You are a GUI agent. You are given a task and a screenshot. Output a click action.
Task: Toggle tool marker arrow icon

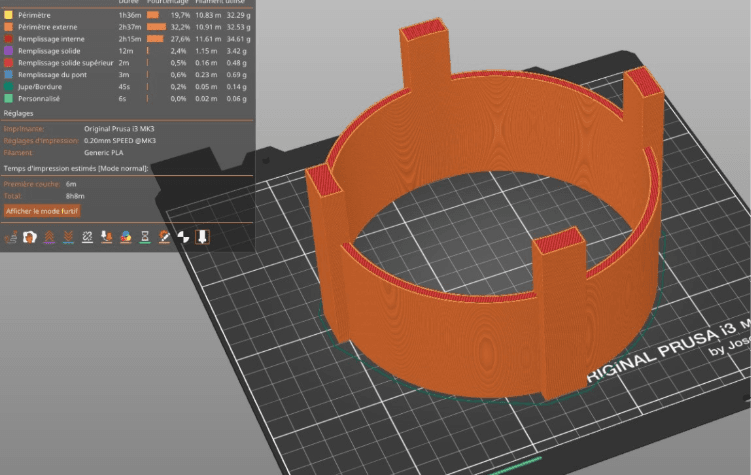202,237
